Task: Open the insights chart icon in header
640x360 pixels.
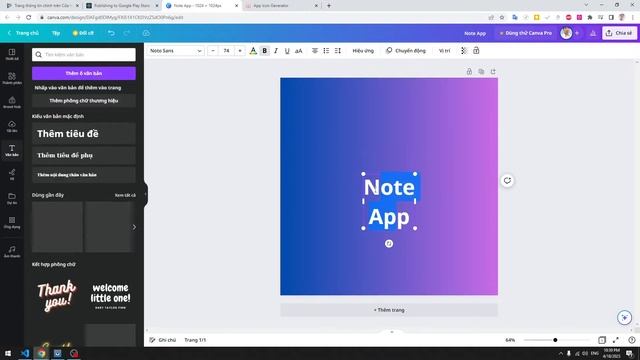Action: 593,33
